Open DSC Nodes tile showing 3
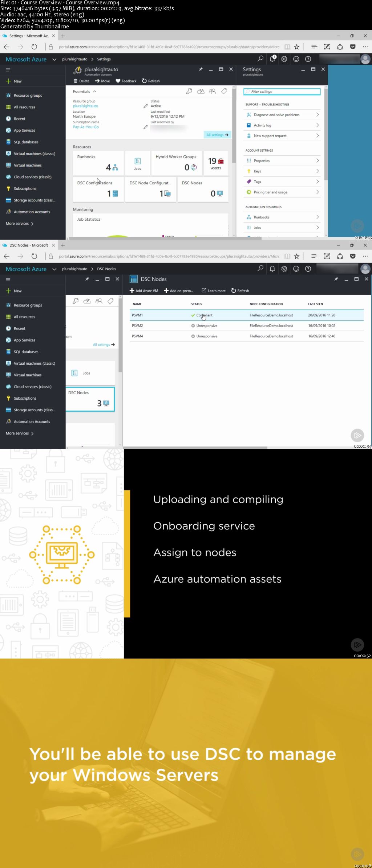 pos(90,399)
